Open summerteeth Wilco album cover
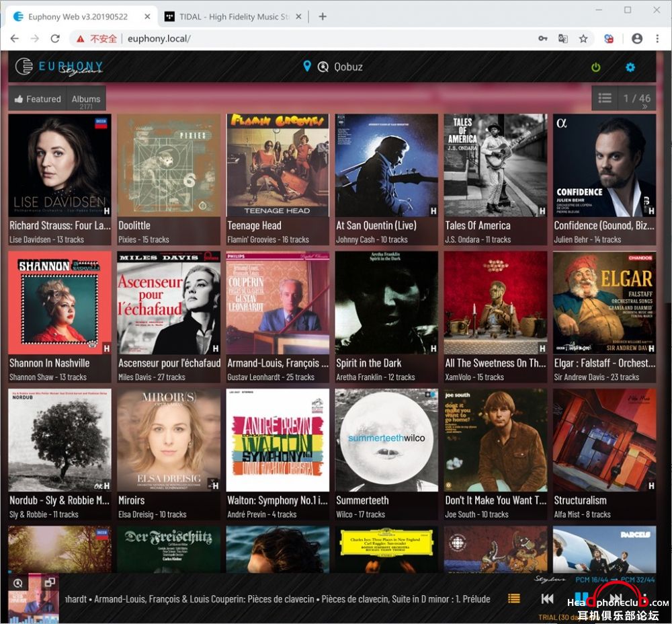This screenshot has height=624, width=672. coord(386,440)
